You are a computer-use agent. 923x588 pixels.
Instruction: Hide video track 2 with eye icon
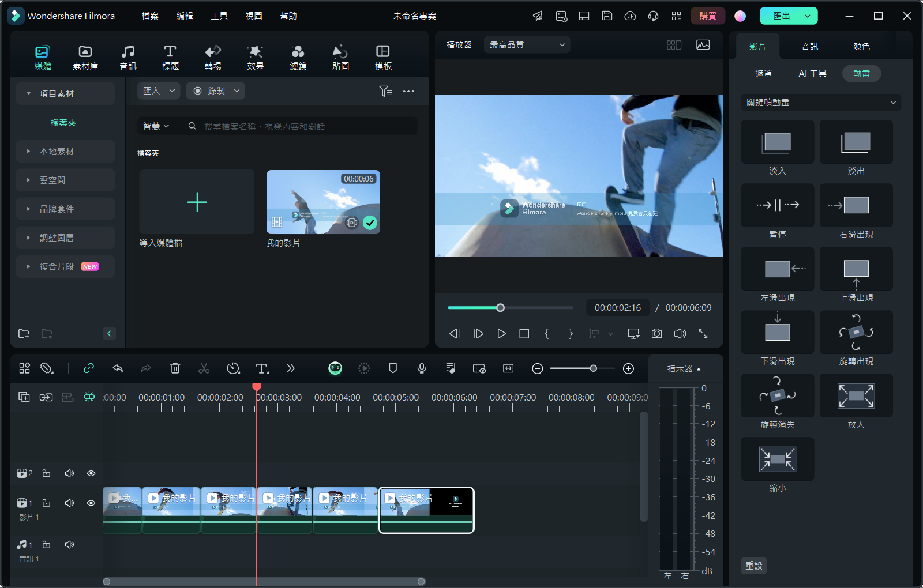[x=91, y=473]
